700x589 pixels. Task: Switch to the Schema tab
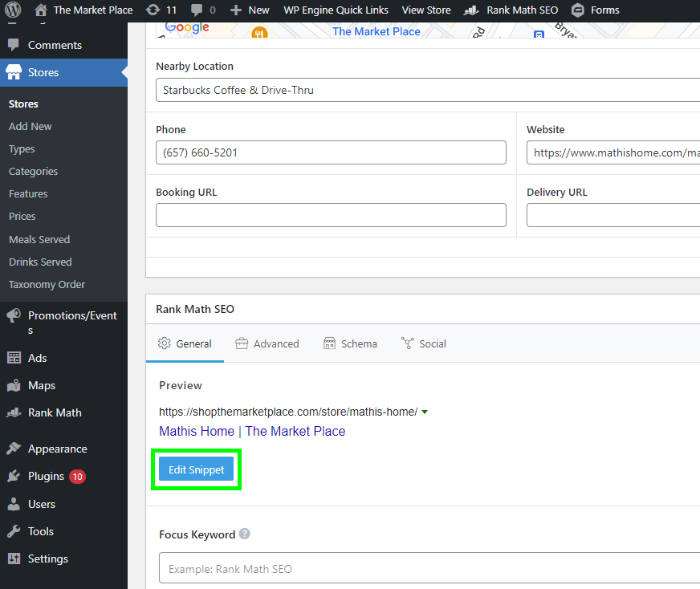[350, 343]
